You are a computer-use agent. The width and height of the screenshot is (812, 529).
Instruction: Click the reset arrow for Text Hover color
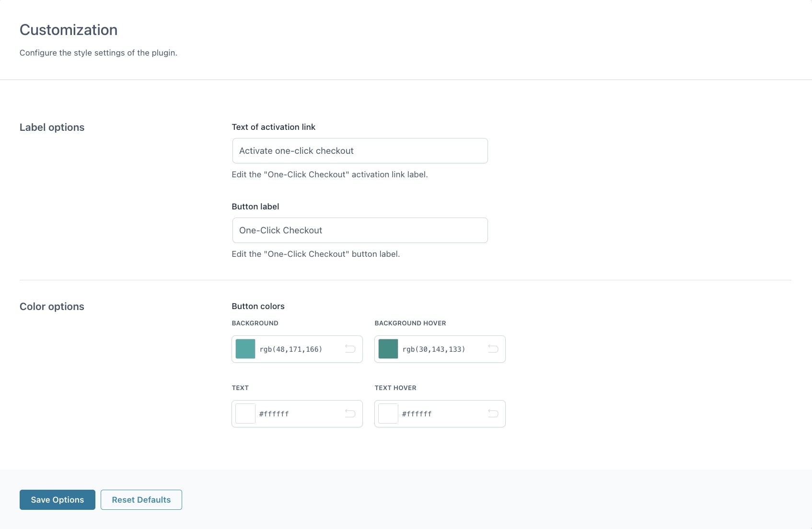(x=493, y=414)
